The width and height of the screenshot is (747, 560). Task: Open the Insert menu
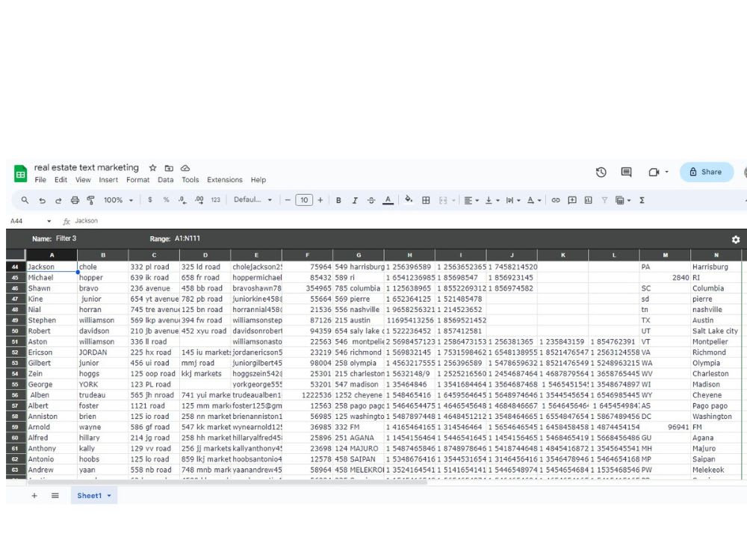[108, 180]
